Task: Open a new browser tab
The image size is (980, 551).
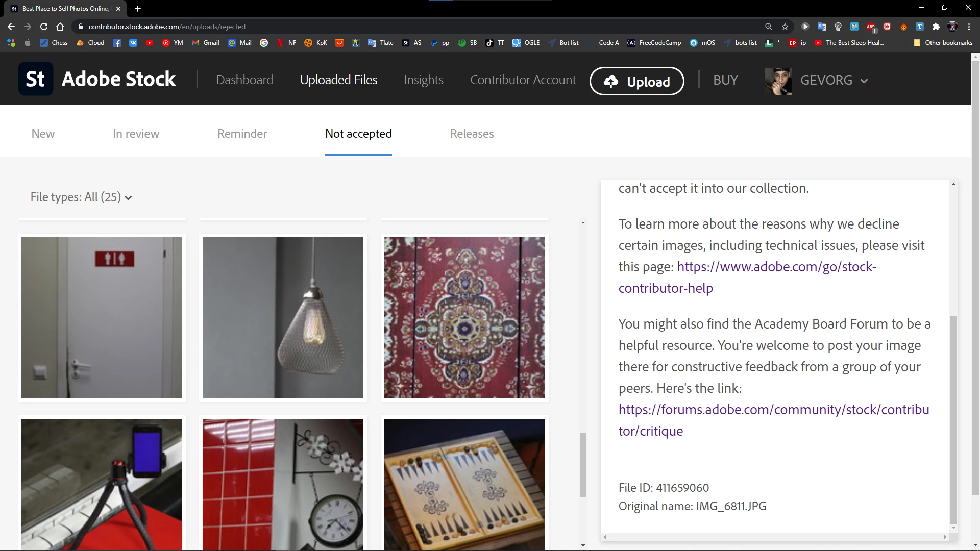Action: pyautogui.click(x=138, y=9)
